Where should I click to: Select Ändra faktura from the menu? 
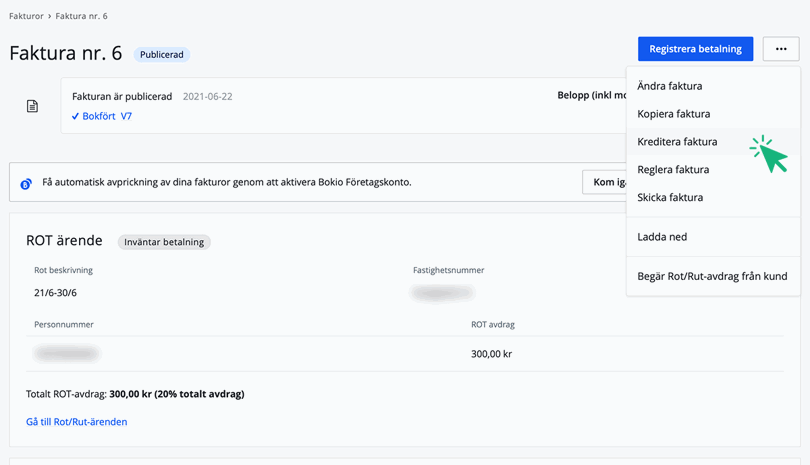click(670, 86)
